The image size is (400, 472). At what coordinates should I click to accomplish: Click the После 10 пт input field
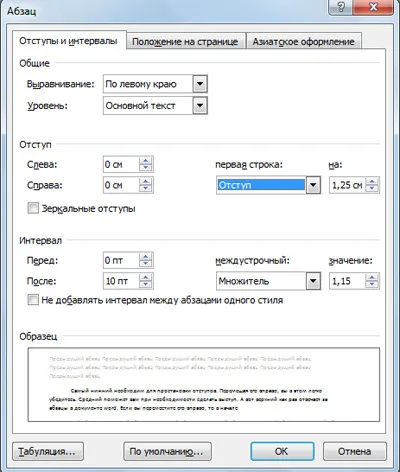point(121,281)
